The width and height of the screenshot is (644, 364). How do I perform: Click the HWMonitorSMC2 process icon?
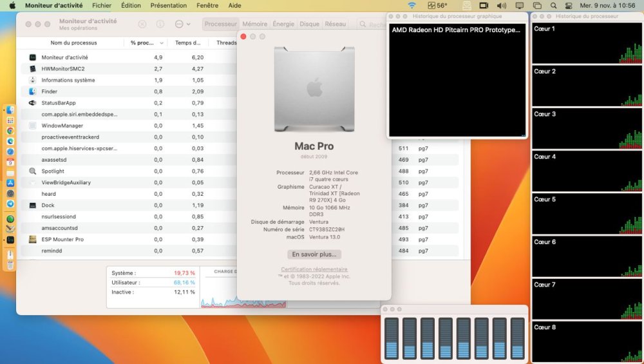point(32,68)
